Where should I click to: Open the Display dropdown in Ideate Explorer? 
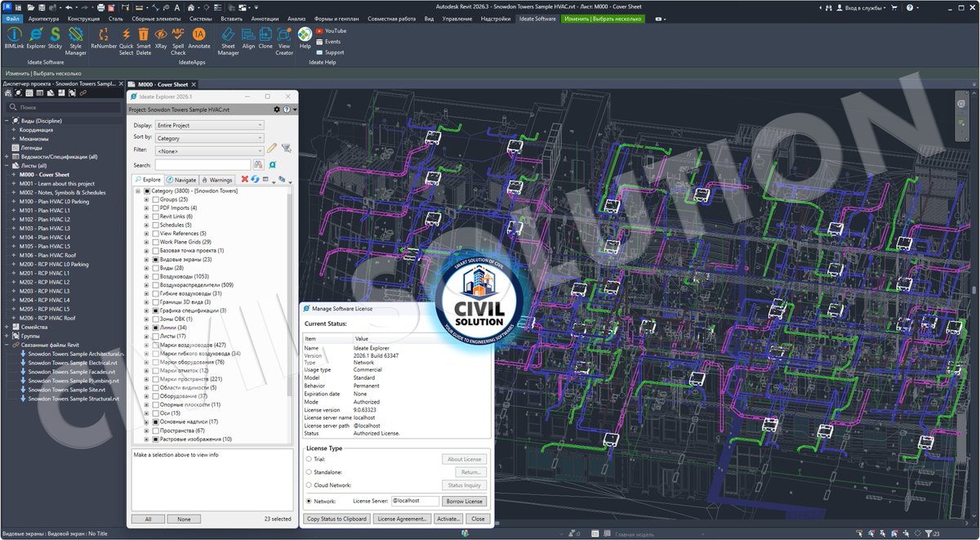(210, 125)
